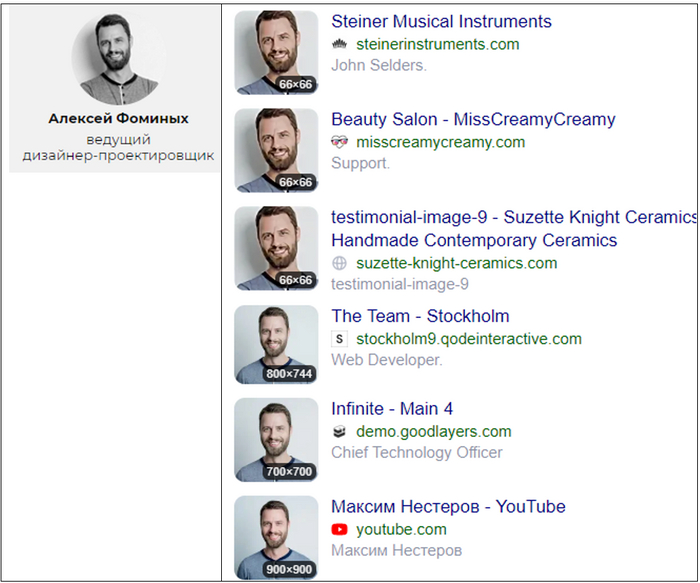Image resolution: width=700 pixels, height=583 pixels.
Task: Open testimonial-image-9 Suzette Knight Ceramics title
Action: click(513, 229)
